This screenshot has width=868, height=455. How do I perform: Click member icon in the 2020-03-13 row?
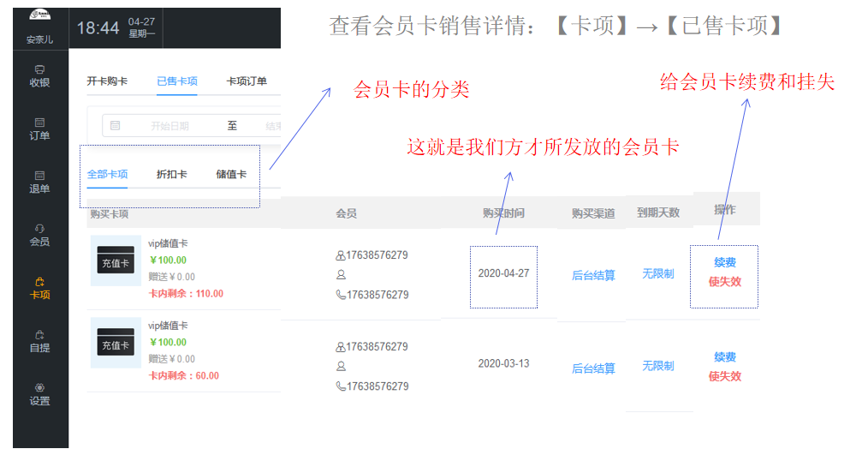(341, 347)
